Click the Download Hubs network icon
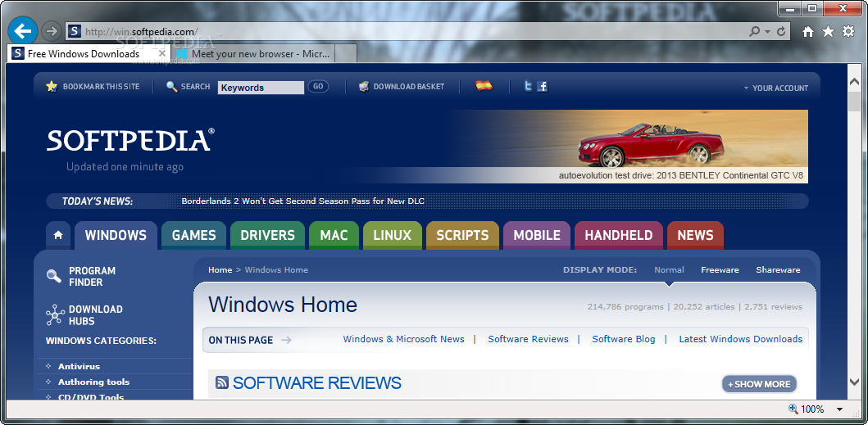The image size is (868, 425). 55,315
